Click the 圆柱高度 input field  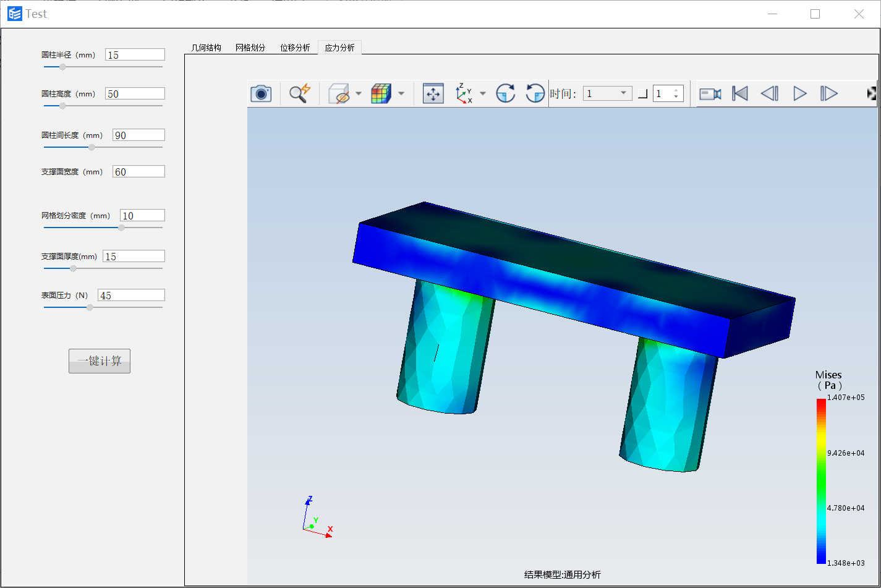pyautogui.click(x=135, y=93)
